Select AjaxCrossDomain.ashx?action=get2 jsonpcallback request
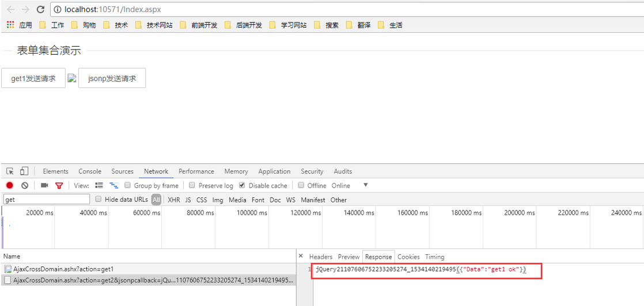The height and width of the screenshot is (306, 644). [x=148, y=281]
